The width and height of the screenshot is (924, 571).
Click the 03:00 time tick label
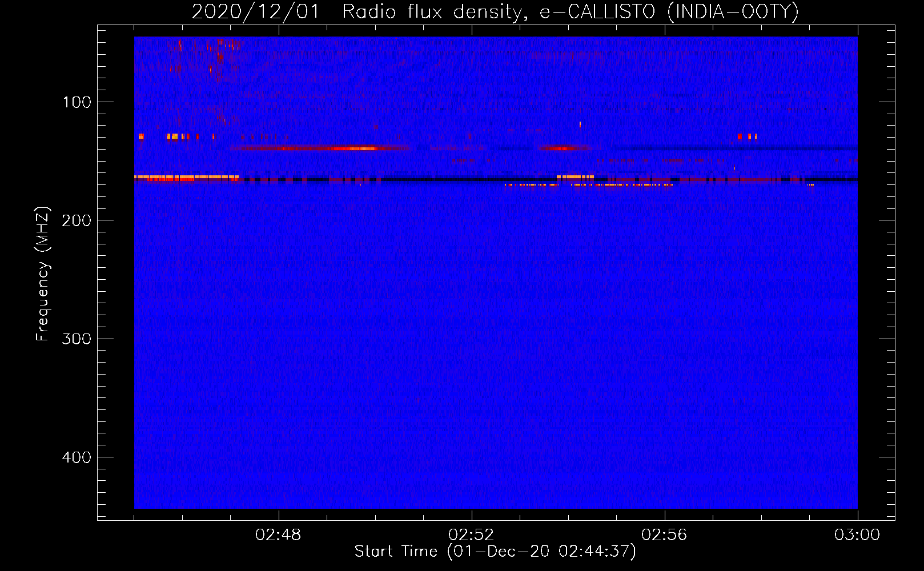[857, 535]
